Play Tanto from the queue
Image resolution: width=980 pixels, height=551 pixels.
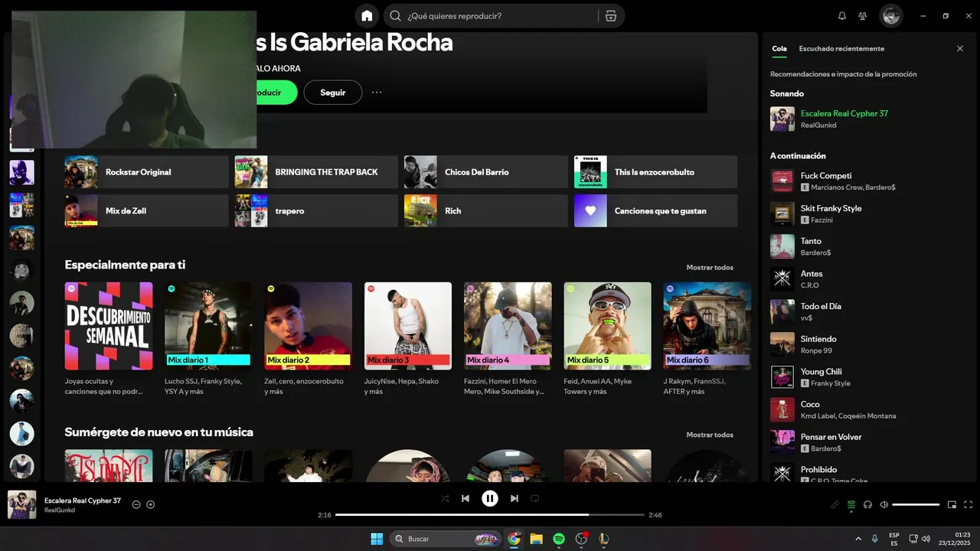[x=870, y=246]
